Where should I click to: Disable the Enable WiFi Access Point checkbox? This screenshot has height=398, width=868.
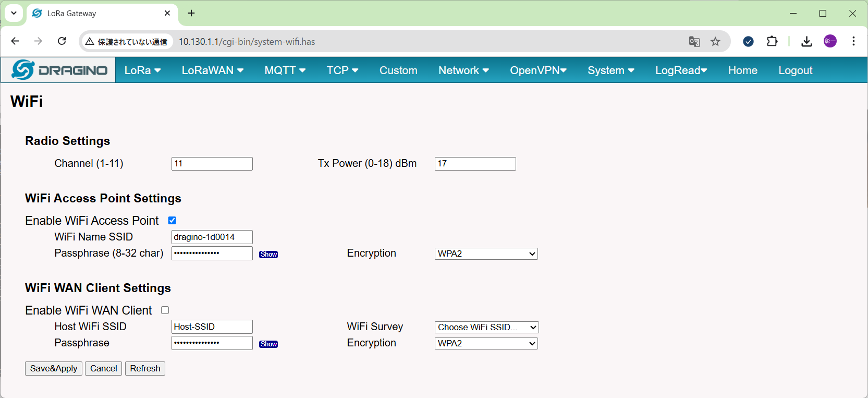[172, 221]
